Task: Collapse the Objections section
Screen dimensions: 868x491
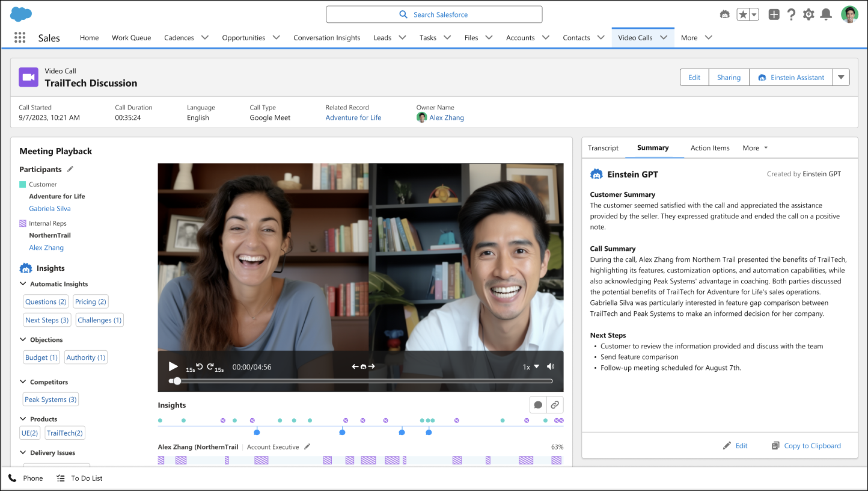Action: (x=23, y=340)
